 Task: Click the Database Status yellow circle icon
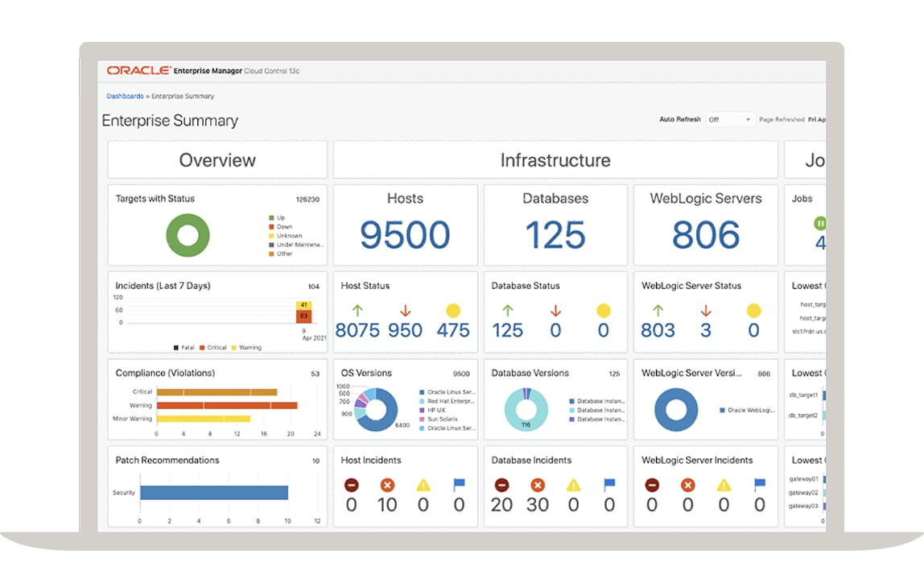[604, 311]
